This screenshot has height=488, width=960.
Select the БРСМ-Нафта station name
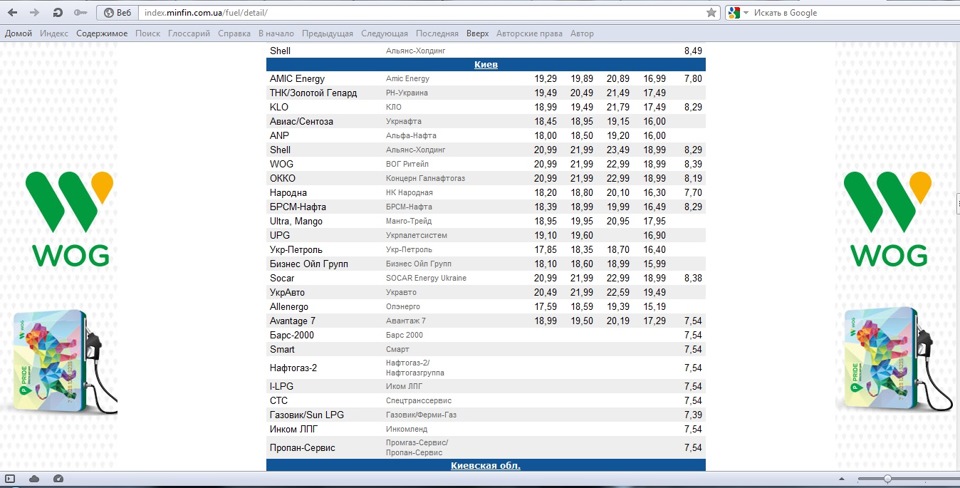pyautogui.click(x=298, y=207)
